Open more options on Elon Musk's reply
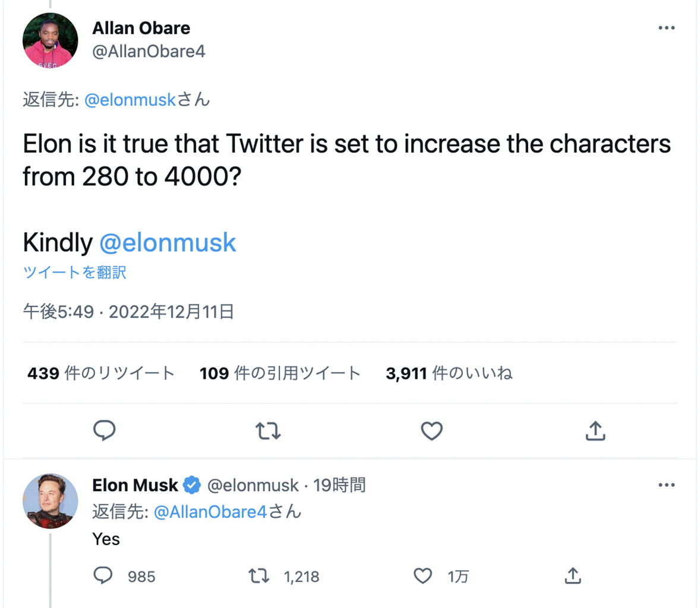 (667, 485)
